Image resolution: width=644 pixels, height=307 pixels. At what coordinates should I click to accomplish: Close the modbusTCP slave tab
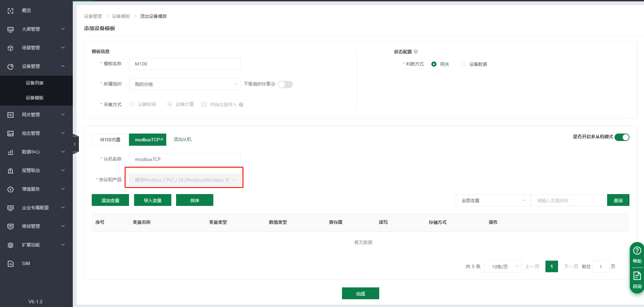click(x=162, y=139)
